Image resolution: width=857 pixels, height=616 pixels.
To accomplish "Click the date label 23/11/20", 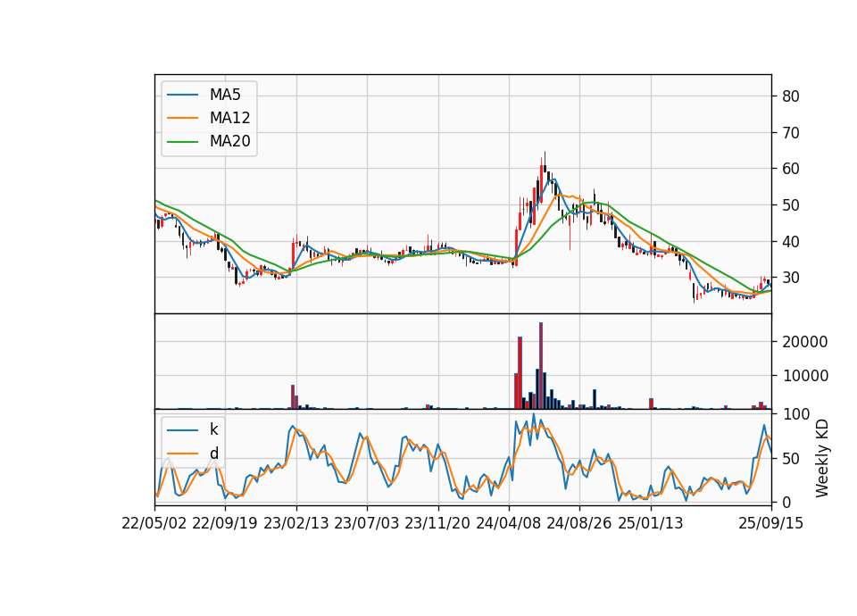I will pos(437,523).
